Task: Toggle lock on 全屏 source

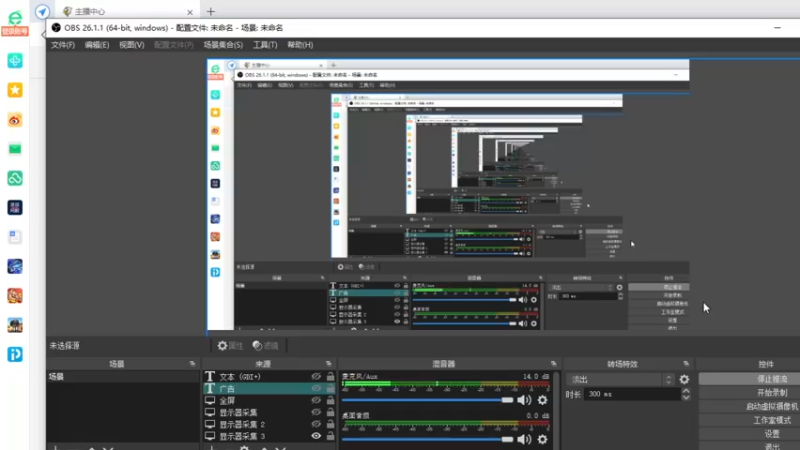Action: [331, 401]
